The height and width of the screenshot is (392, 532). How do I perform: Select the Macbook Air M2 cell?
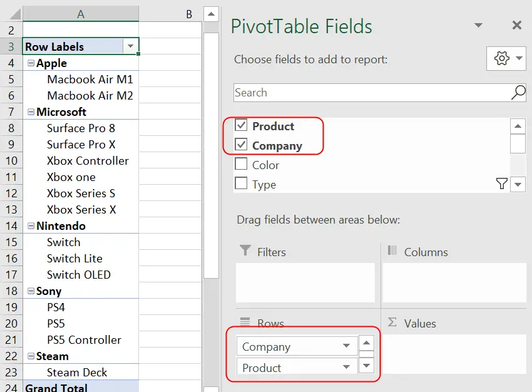tap(81, 95)
